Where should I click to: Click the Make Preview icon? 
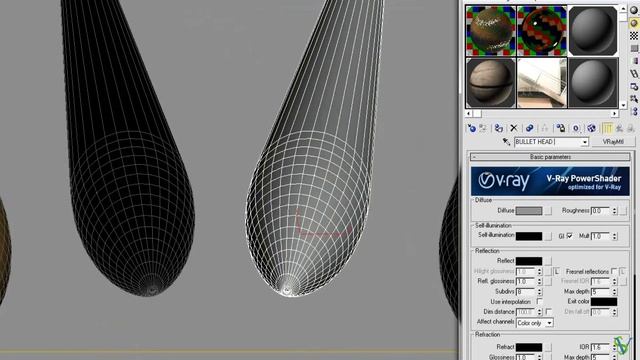pyautogui.click(x=634, y=73)
